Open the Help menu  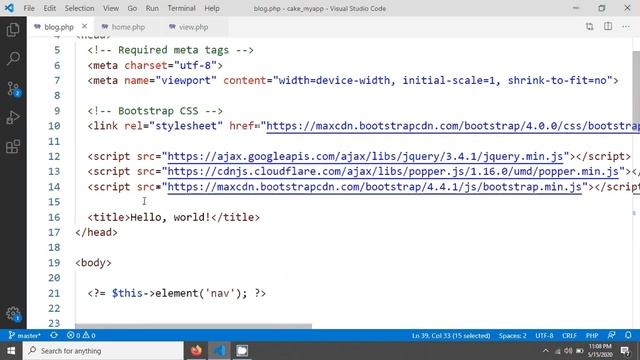(x=212, y=8)
